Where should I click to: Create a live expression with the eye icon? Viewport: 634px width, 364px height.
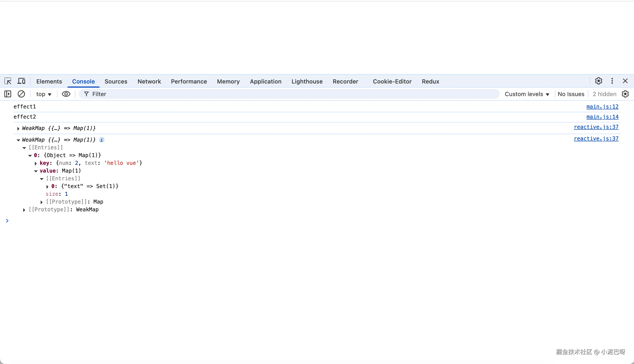(66, 94)
